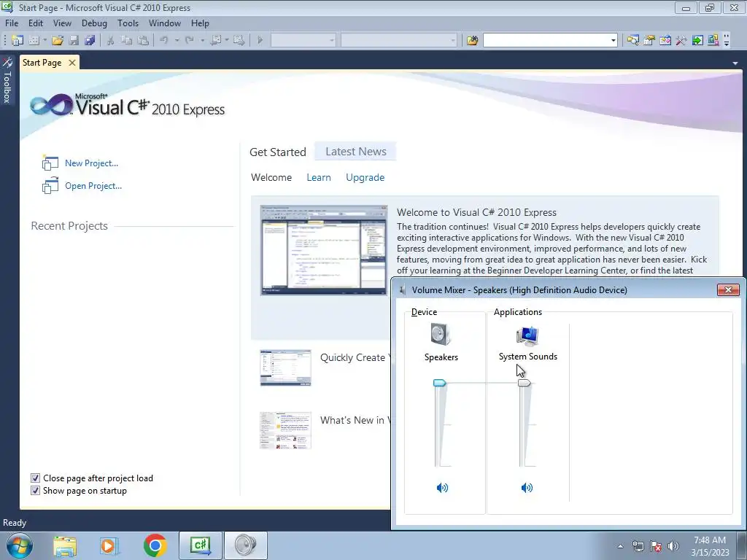The height and width of the screenshot is (560, 747).
Task: Open the Edit menu
Action: (x=36, y=23)
